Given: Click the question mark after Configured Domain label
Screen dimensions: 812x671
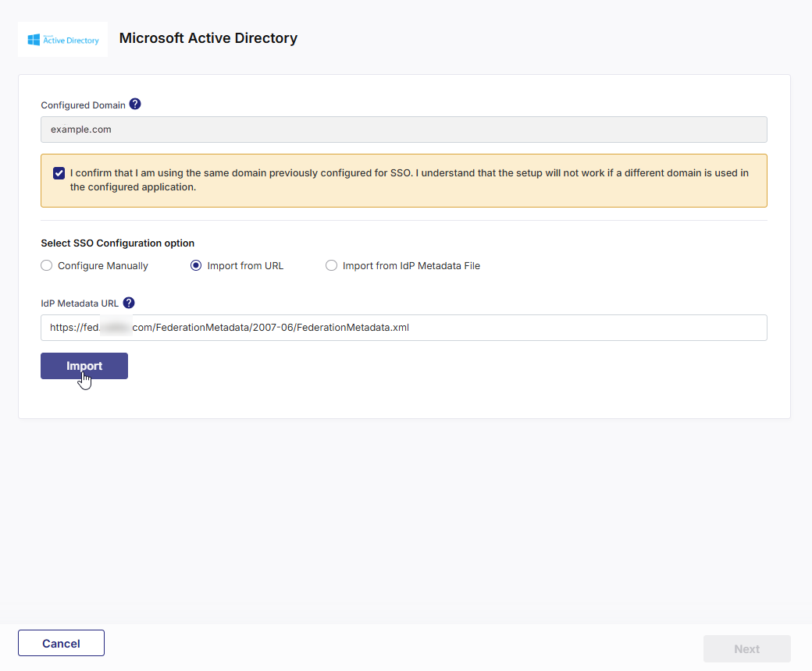Looking at the screenshot, I should (135, 103).
